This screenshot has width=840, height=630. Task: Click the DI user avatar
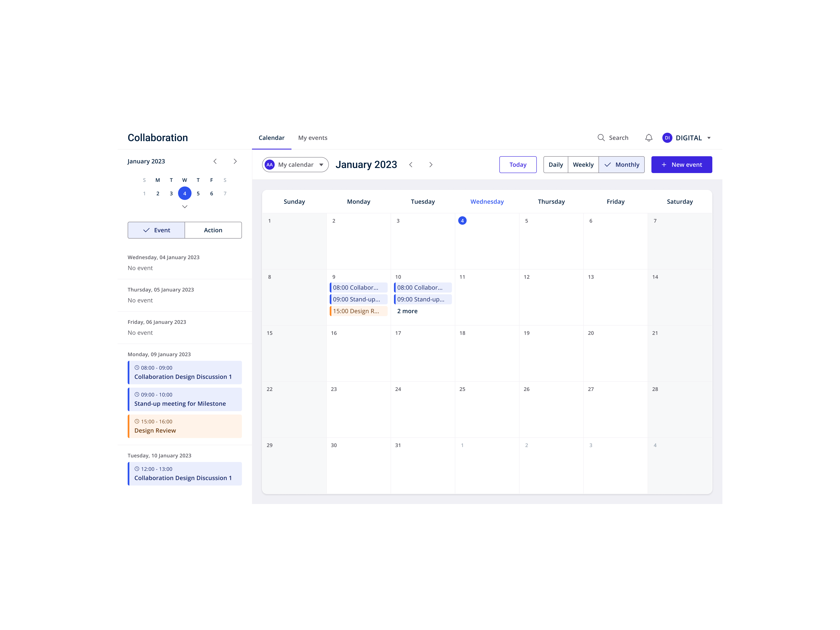point(667,138)
